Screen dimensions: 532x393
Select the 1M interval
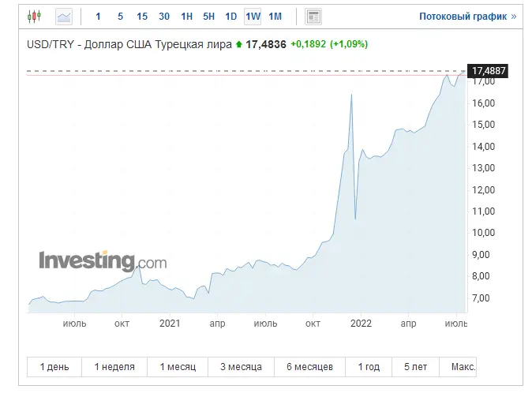point(275,17)
